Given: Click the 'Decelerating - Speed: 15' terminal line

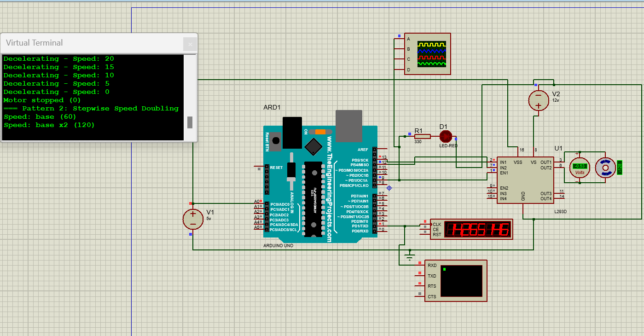Looking at the screenshot, I should (x=58, y=67).
